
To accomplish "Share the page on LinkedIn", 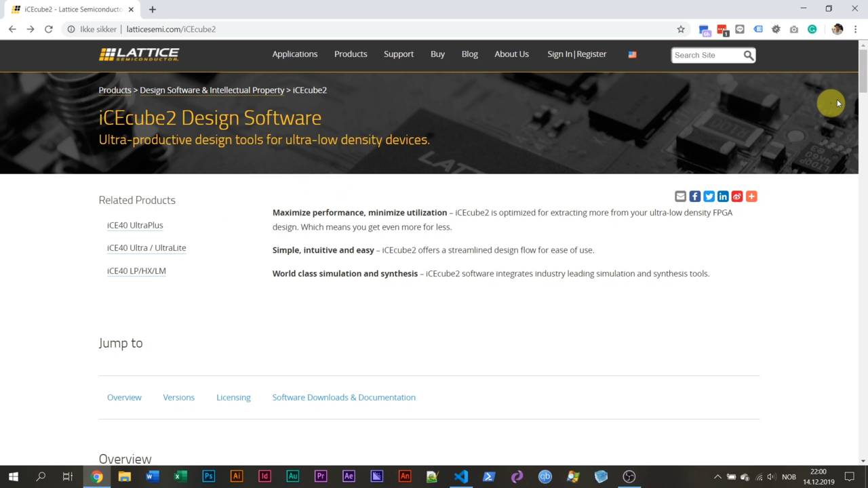I will pyautogui.click(x=723, y=197).
